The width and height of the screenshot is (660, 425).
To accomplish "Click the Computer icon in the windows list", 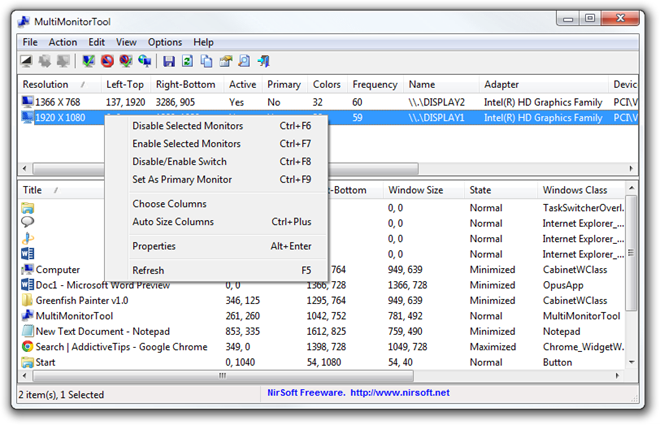I will (x=27, y=269).
